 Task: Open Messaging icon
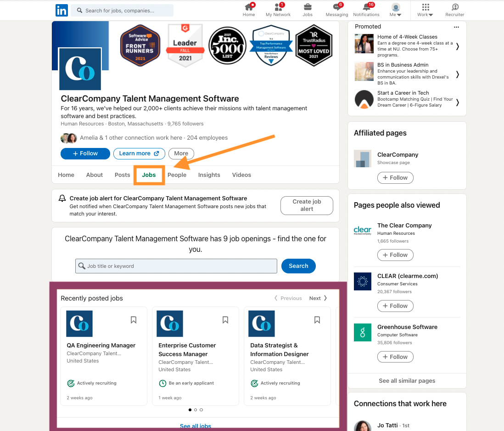point(337,10)
